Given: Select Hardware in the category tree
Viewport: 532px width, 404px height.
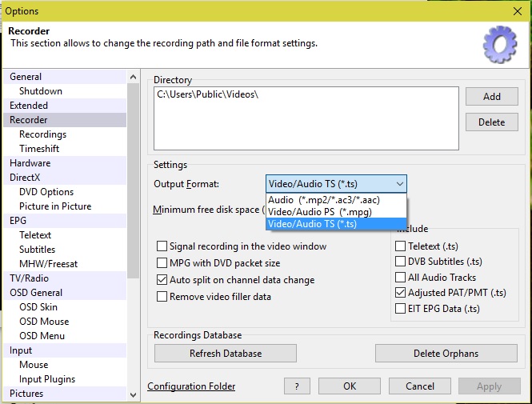Looking at the screenshot, I should (30, 163).
